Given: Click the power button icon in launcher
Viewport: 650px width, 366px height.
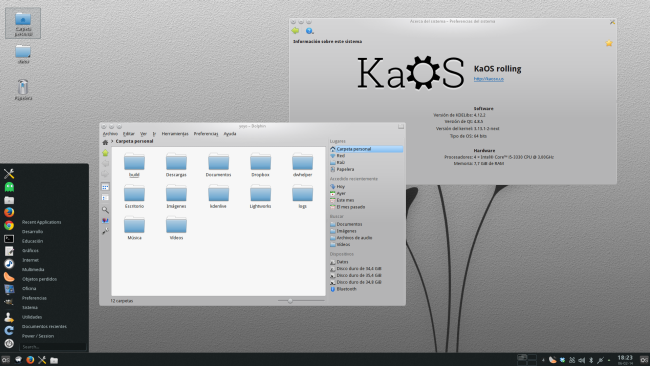Looking at the screenshot, I should pyautogui.click(x=9, y=344).
